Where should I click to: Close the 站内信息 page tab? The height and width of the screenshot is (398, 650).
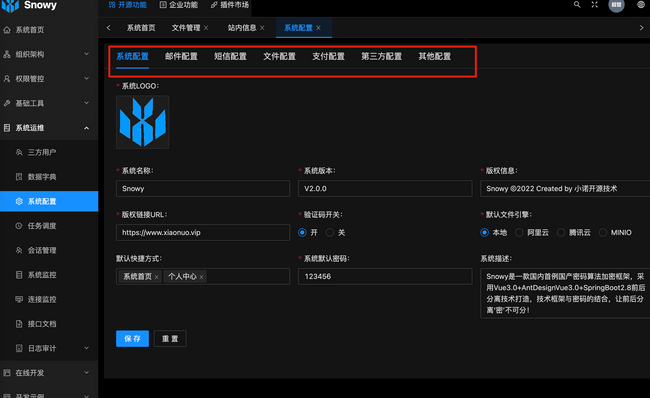(262, 28)
